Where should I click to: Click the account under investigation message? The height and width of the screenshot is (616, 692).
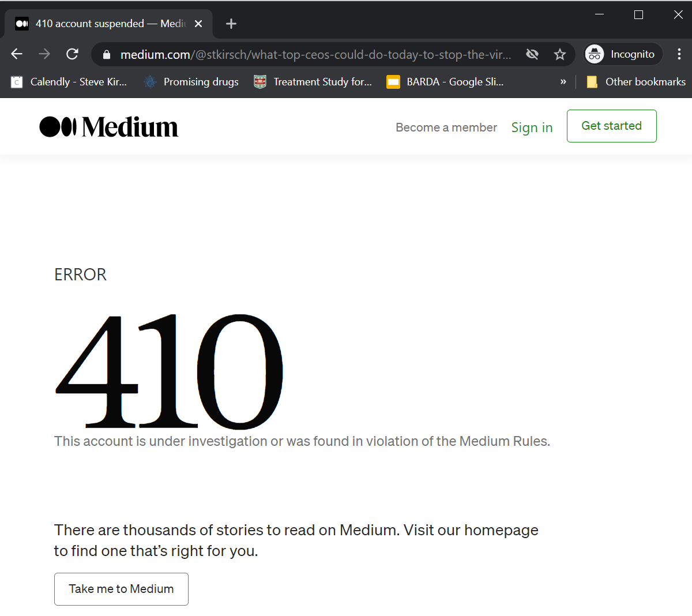(x=302, y=441)
